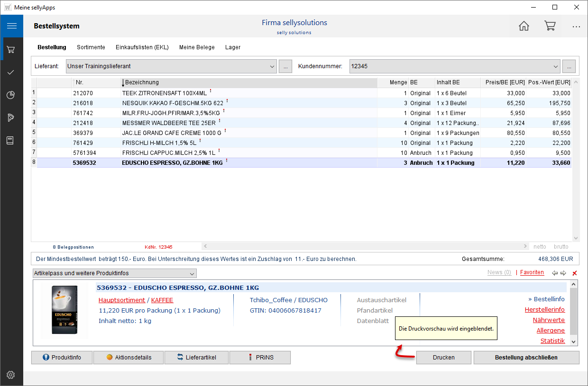Image resolution: width=588 pixels, height=386 pixels.
Task: Click the red X to close info panel
Action: tap(575, 273)
